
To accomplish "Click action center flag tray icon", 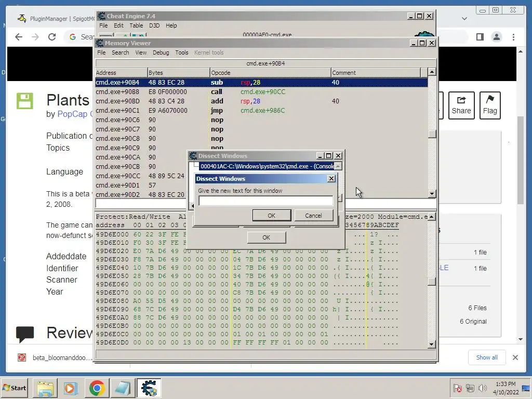I will click(x=457, y=388).
